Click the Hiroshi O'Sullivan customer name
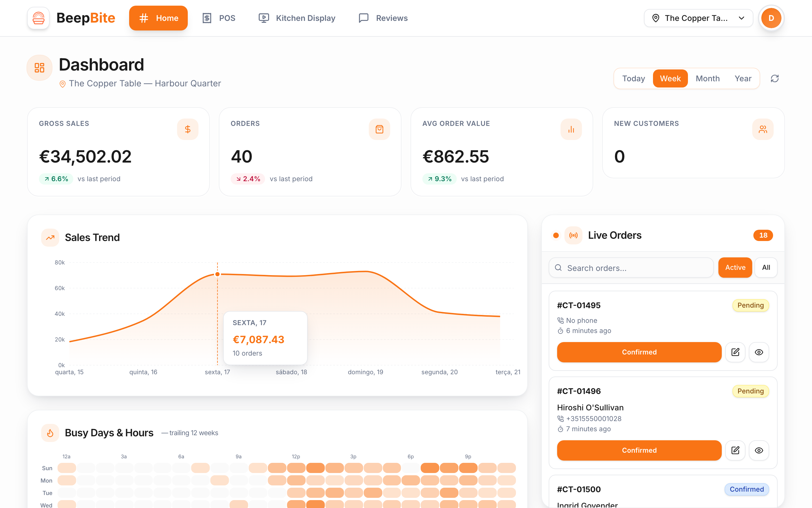The width and height of the screenshot is (812, 508). tap(590, 408)
